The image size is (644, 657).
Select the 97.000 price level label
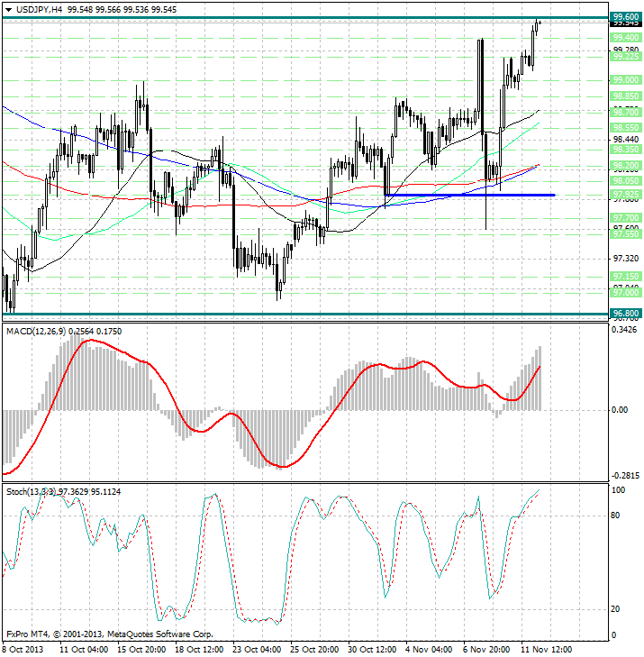tap(626, 292)
